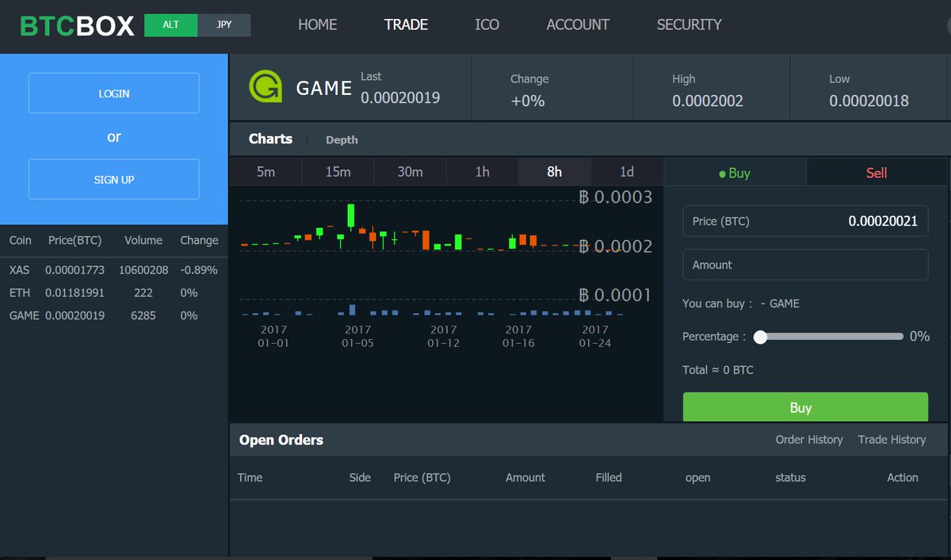
Task: Set chart interval to 8h
Action: 554,172
